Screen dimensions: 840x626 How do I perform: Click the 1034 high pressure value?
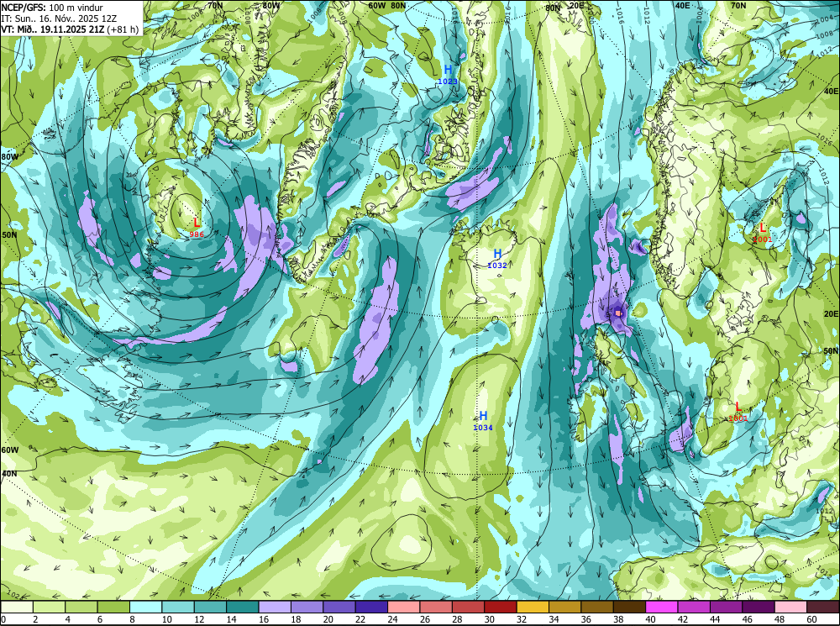[483, 428]
